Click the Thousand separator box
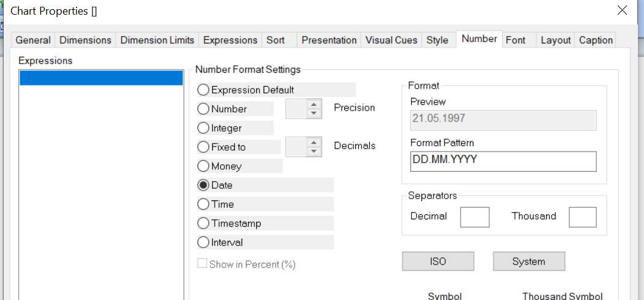644x300 pixels. 582,217
